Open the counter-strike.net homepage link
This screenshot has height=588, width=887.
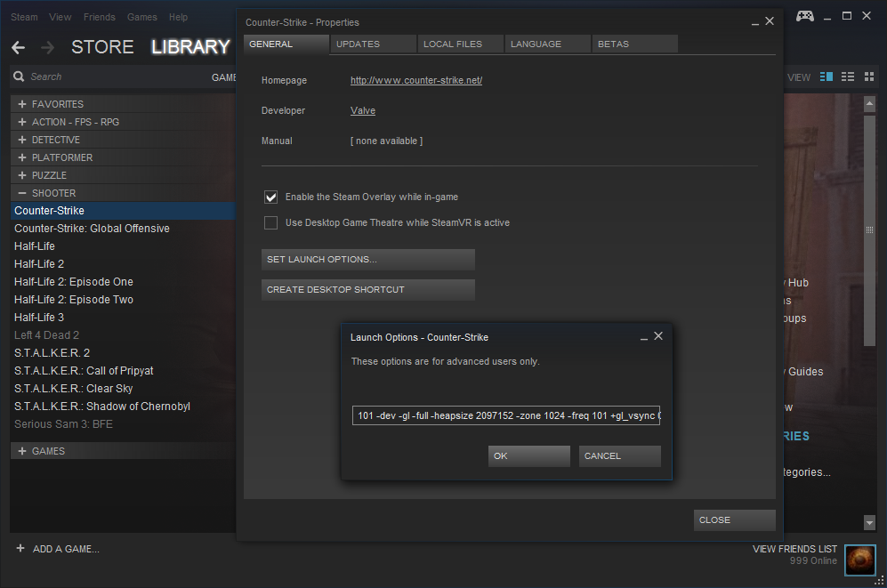pos(416,80)
